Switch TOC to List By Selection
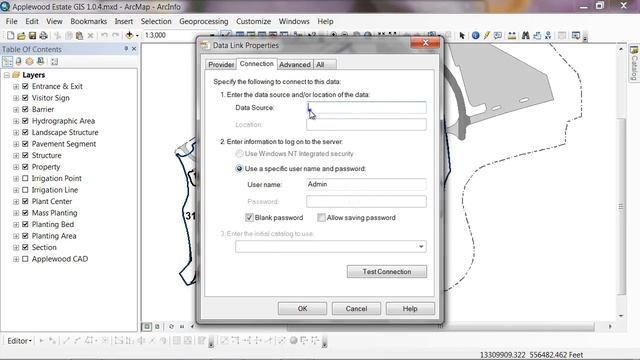Screen dimensions: 640x360 pyautogui.click(x=40, y=62)
